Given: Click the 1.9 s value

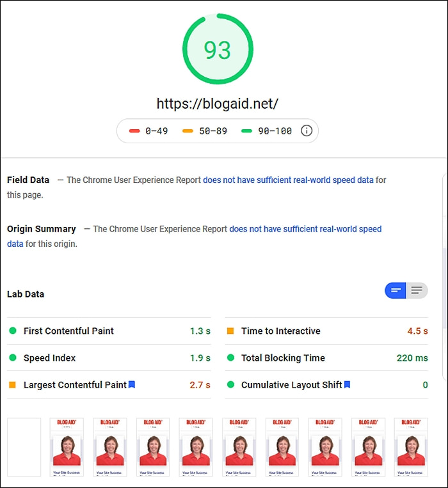Looking at the screenshot, I should (x=200, y=358).
